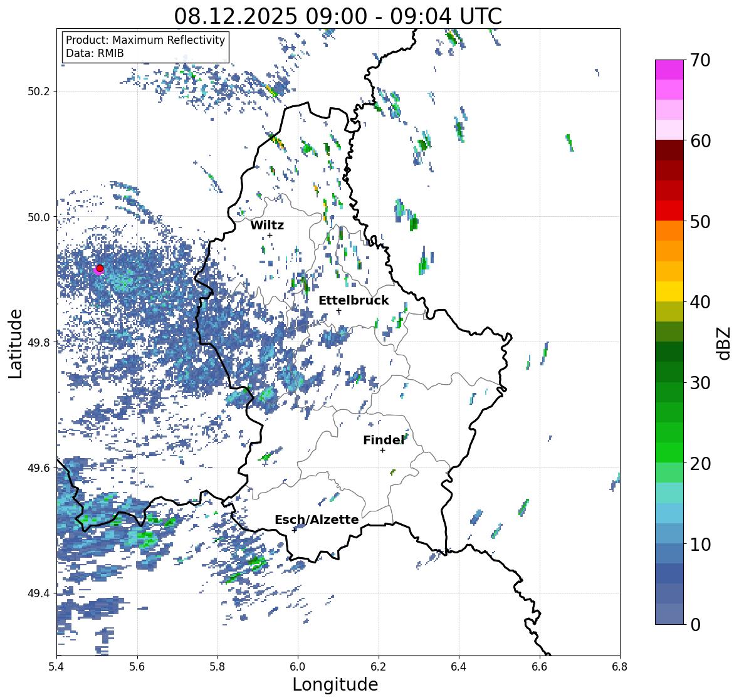This screenshot has width=739, height=700.
Task: Click the longitude tick label 5.6
Action: pos(137,667)
